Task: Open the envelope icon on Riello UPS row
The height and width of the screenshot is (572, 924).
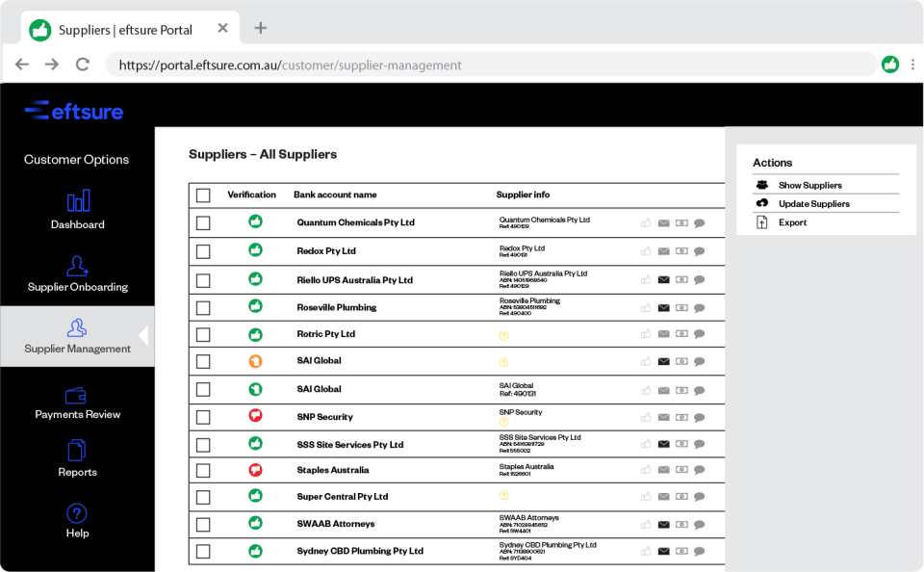Action: (x=663, y=280)
